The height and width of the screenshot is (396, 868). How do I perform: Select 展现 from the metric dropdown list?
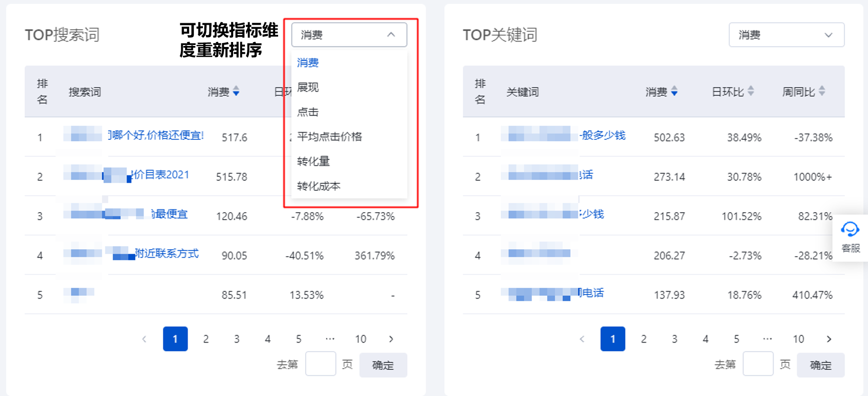pyautogui.click(x=308, y=88)
